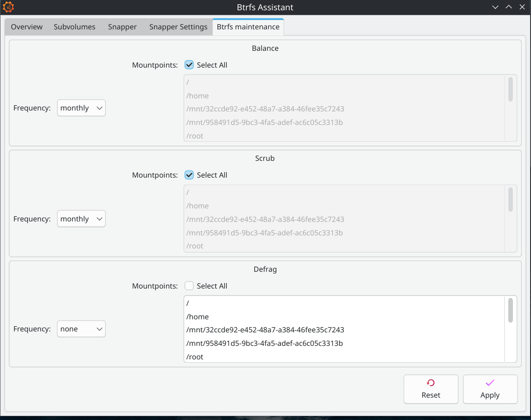Open the Defrag frequency dropdown set to none
Viewport: 531px width, 420px height.
tap(81, 329)
